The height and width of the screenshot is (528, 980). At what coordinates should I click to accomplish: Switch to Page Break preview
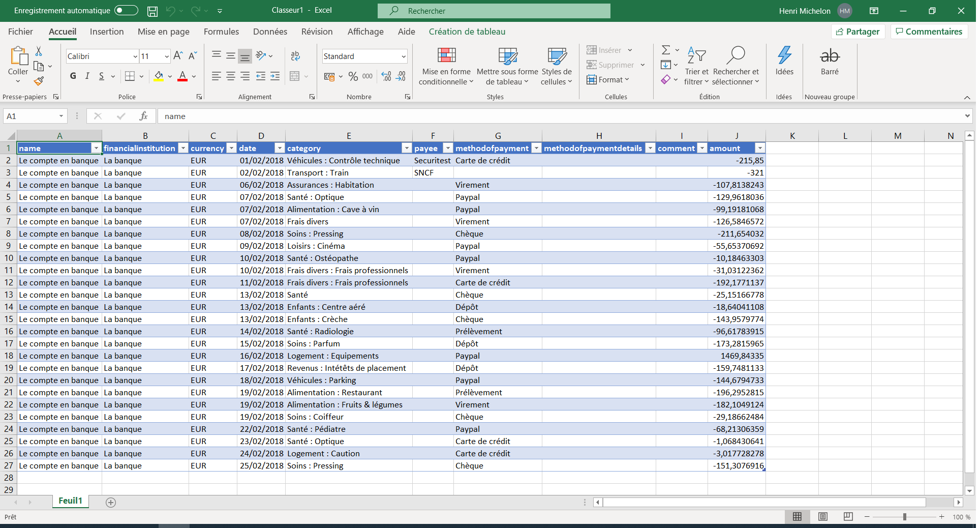848,517
